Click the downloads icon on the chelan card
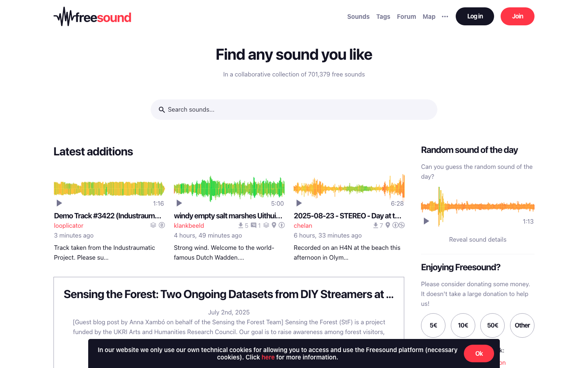This screenshot has height=368, width=588. [x=376, y=225]
